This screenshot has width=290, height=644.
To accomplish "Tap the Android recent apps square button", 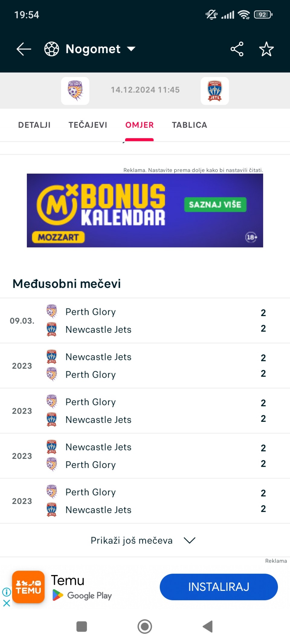I will pos(82,626).
